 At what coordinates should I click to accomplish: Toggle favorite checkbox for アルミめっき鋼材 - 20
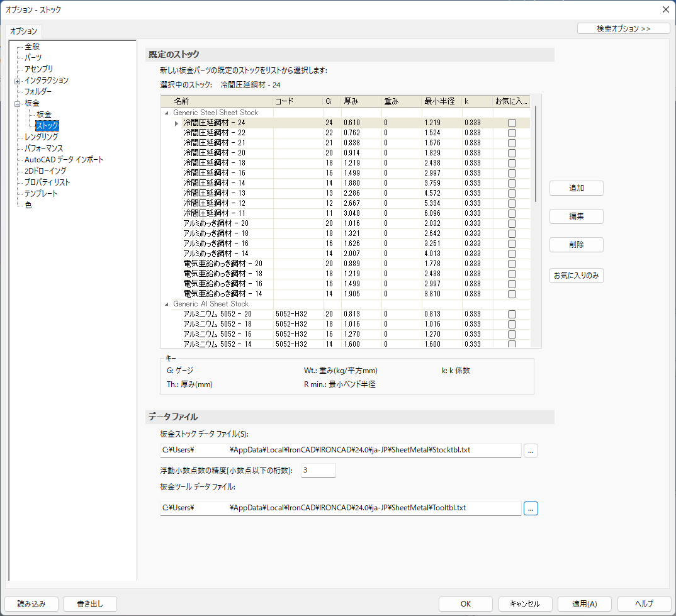coord(512,223)
